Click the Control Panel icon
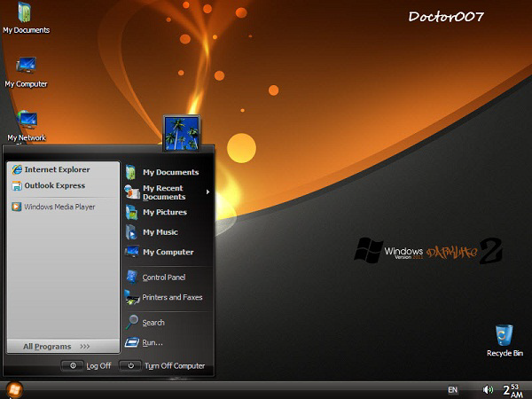Viewport: 532px width, 399px height. pos(131,277)
